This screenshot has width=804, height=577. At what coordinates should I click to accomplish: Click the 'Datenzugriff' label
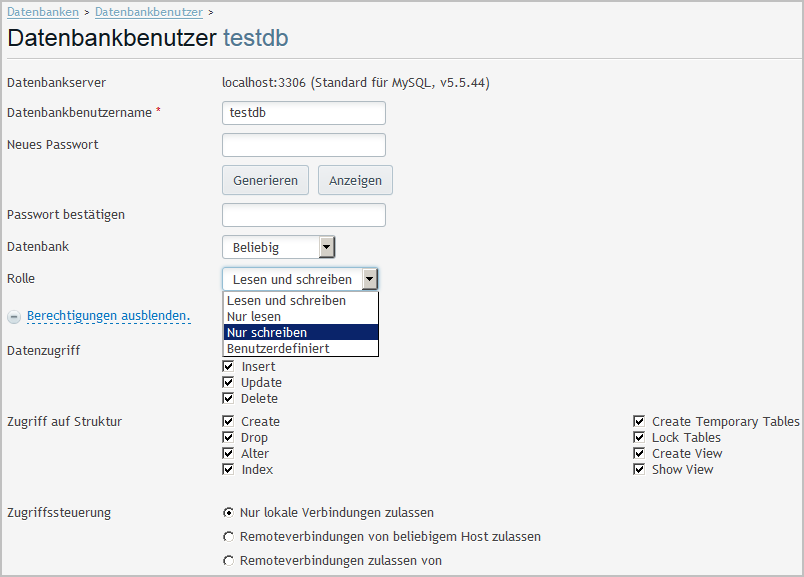coord(44,351)
